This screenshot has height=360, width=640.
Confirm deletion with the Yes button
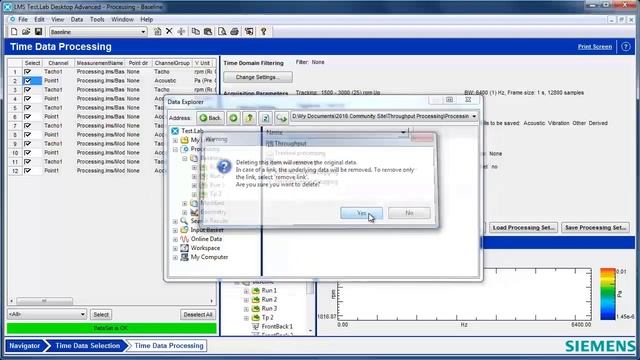coord(361,213)
